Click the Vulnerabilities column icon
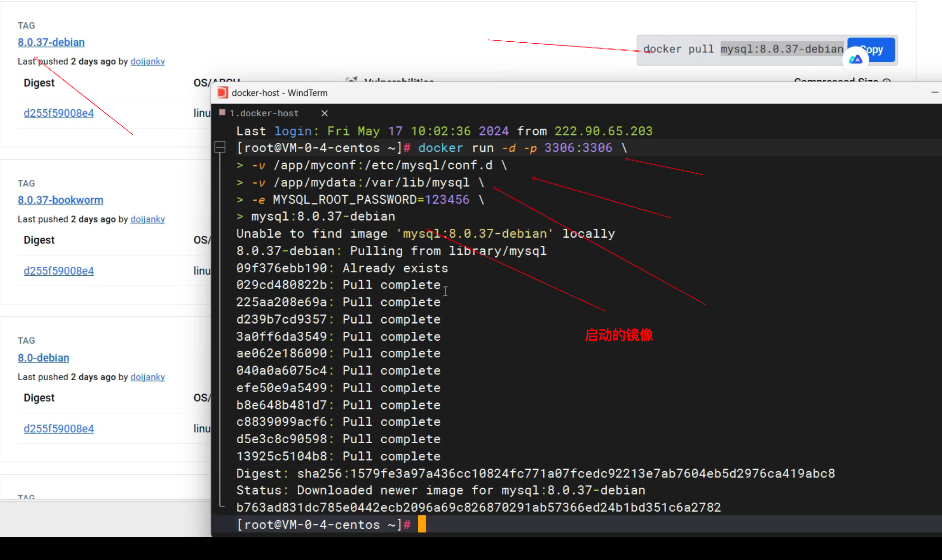The height and width of the screenshot is (560, 942). [351, 80]
